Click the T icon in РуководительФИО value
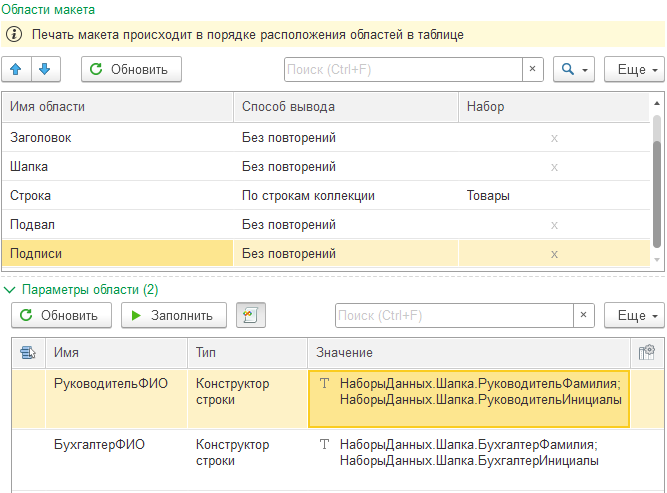Screen dimensions: 667x493 point(325,383)
